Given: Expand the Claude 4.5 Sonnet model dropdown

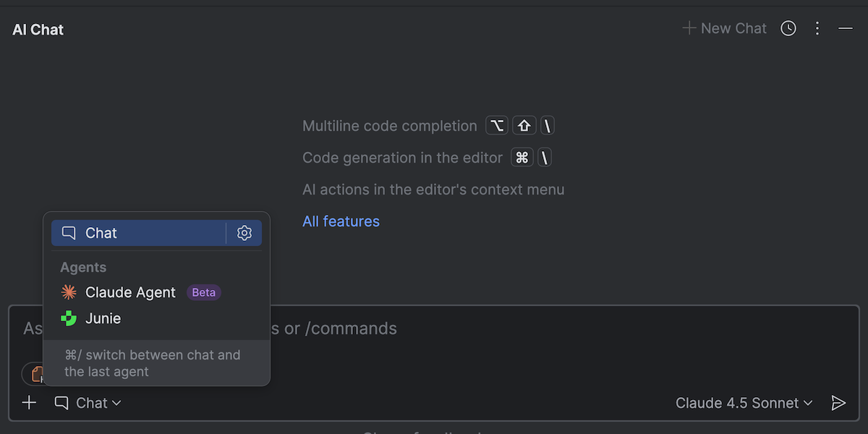Looking at the screenshot, I should pos(744,403).
